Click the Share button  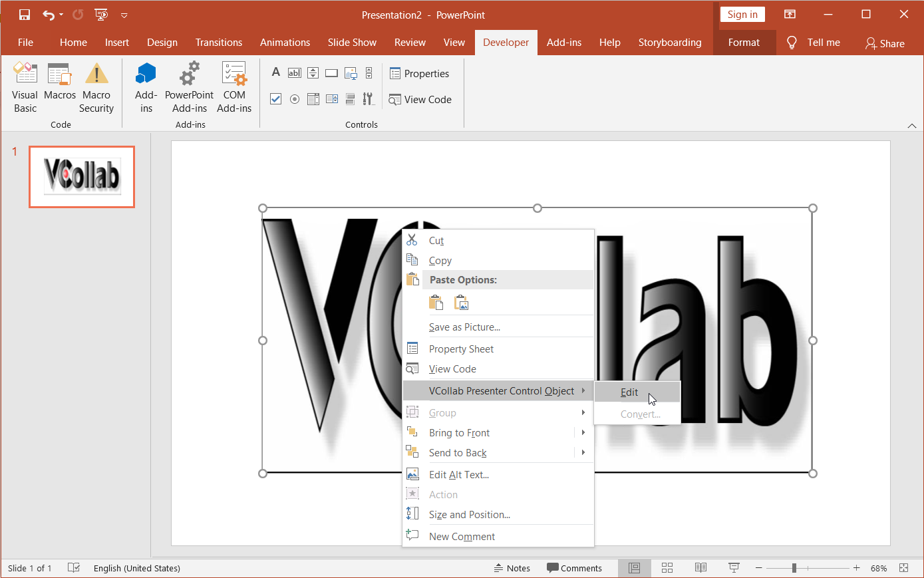[x=885, y=43]
